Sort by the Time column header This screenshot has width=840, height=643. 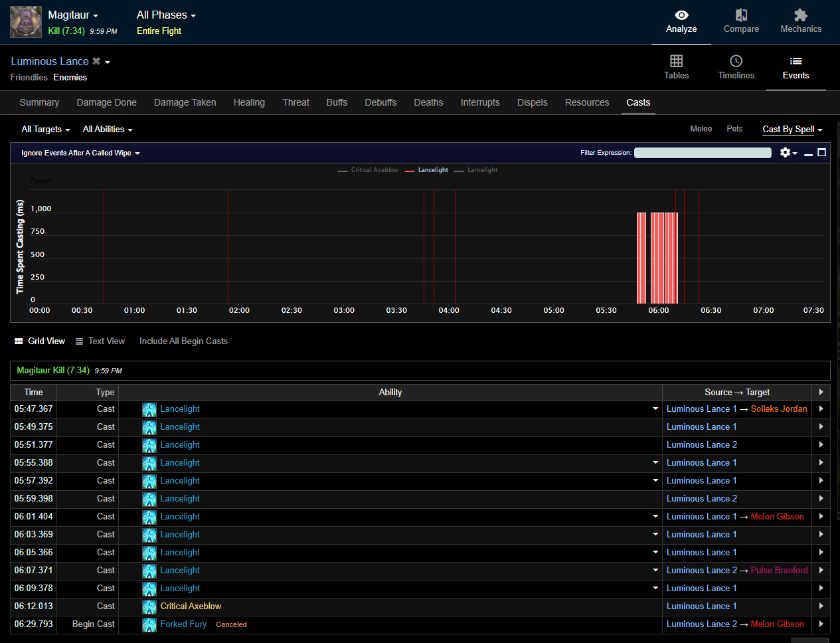click(33, 393)
